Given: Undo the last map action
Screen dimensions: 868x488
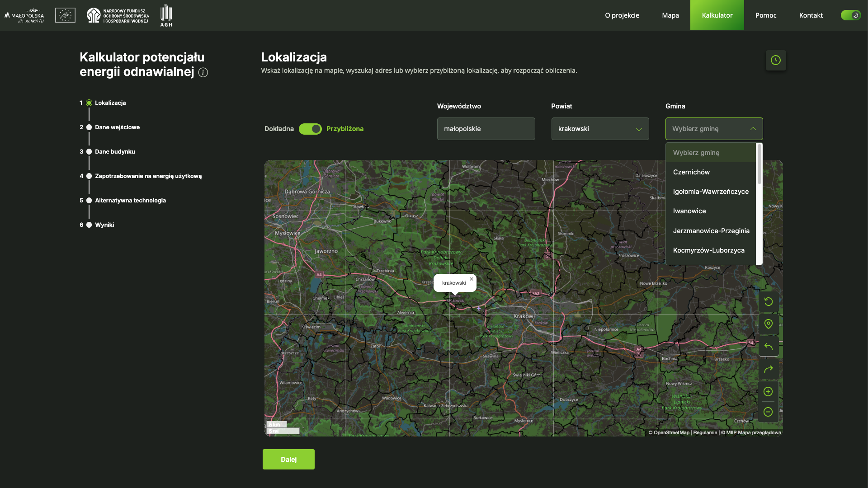Looking at the screenshot, I should click(x=768, y=347).
